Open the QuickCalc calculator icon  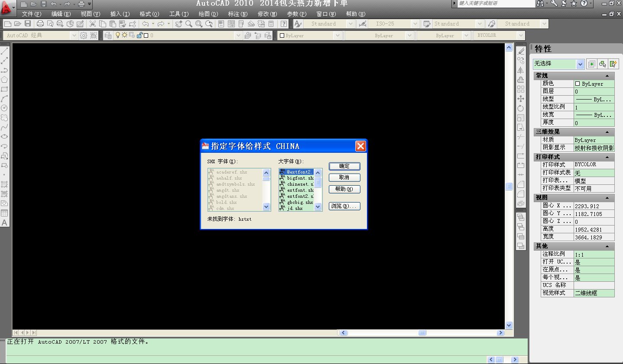[272, 24]
